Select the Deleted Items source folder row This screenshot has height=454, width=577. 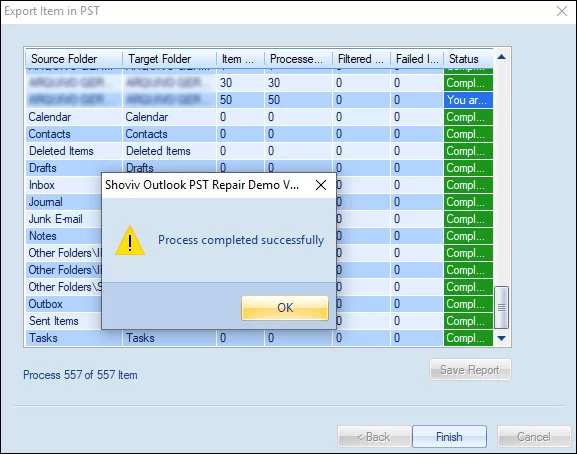coord(259,151)
